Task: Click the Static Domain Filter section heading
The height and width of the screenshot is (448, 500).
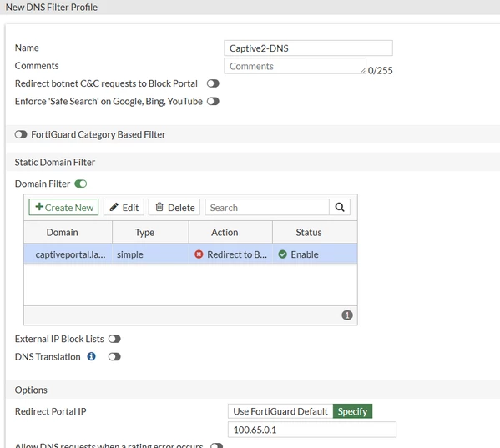Action: tap(55, 162)
